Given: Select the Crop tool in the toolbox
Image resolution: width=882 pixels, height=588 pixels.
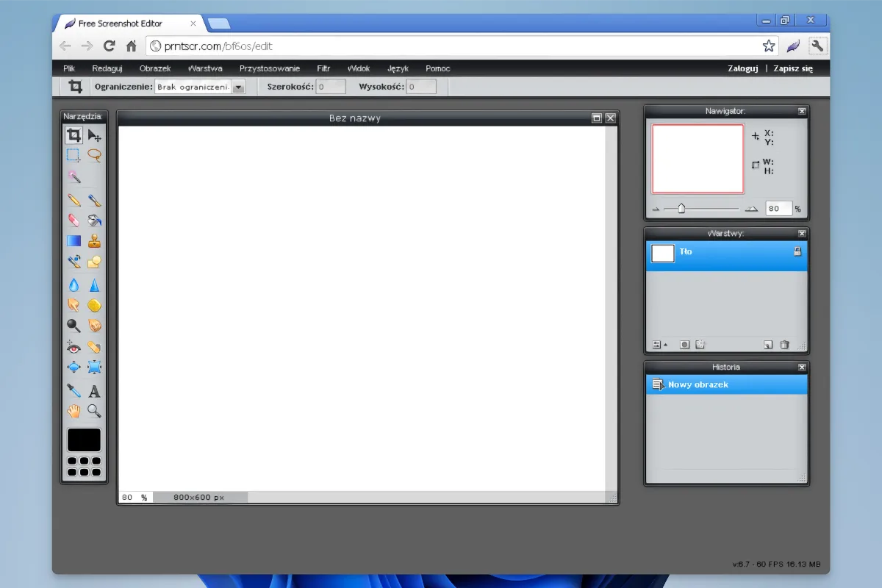Looking at the screenshot, I should point(73,135).
